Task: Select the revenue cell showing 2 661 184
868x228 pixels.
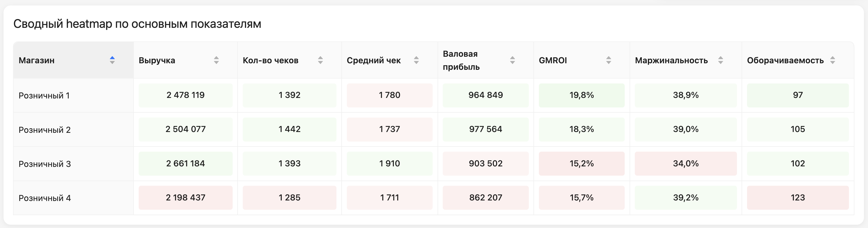Action: [185, 164]
